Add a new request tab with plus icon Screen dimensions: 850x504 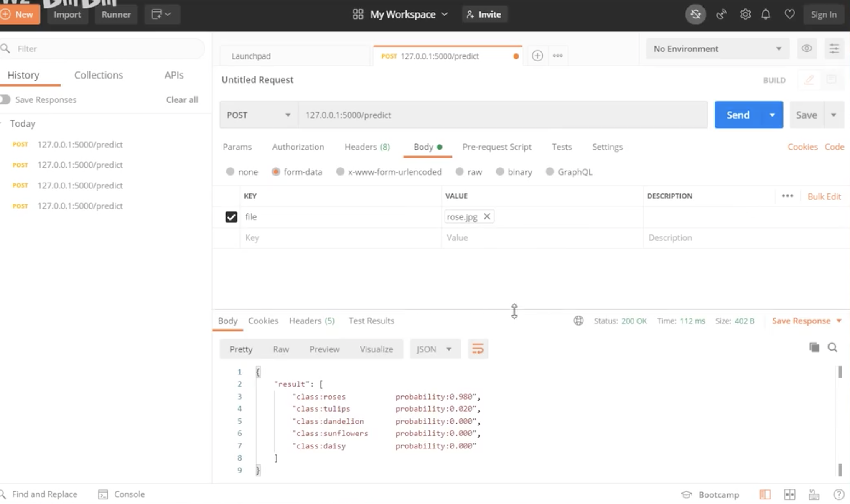coord(537,56)
